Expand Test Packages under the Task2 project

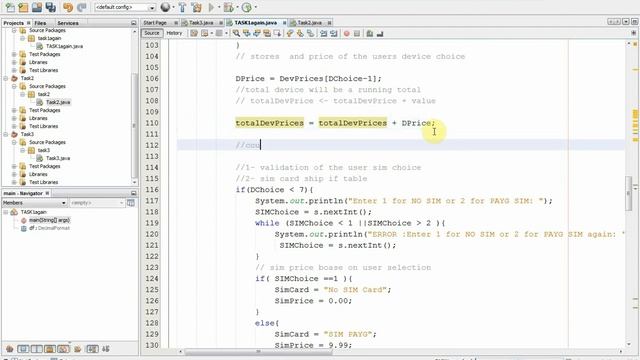coord(14,110)
